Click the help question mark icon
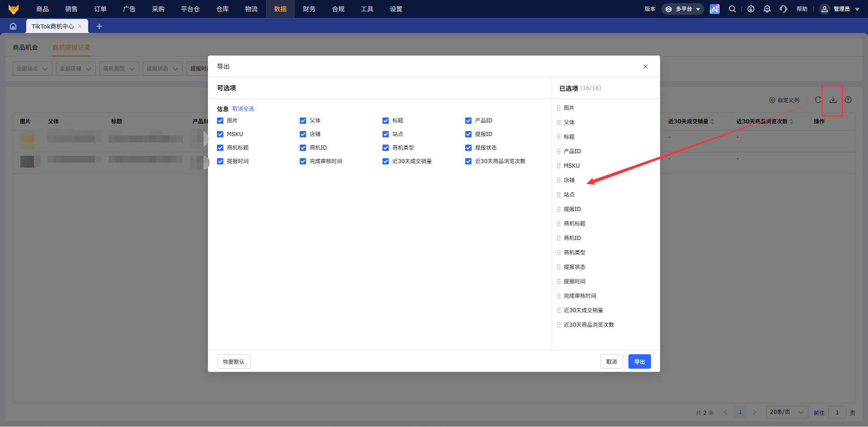This screenshot has height=427, width=868. coord(848,100)
